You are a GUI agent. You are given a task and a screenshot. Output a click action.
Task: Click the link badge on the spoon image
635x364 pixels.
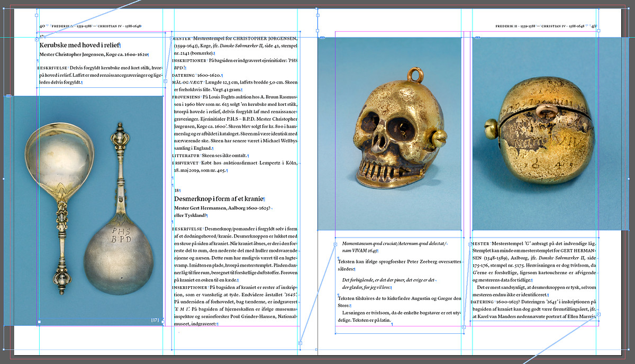pyautogui.click(x=8, y=96)
